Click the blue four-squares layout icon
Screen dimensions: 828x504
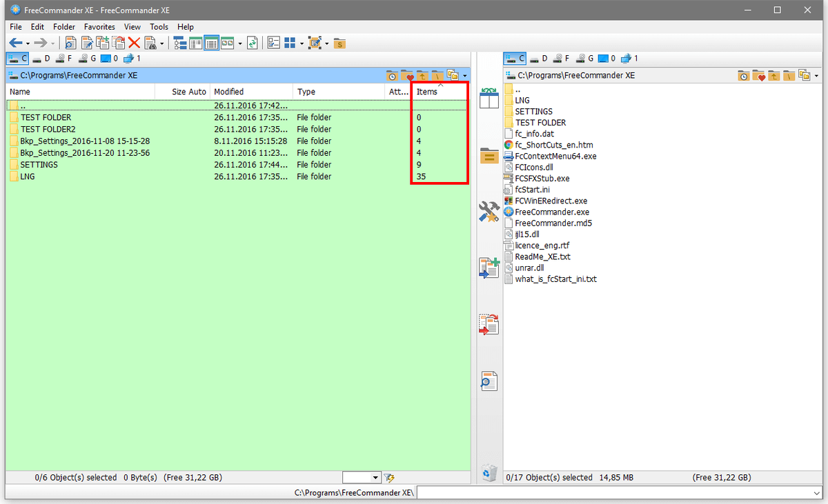point(290,43)
